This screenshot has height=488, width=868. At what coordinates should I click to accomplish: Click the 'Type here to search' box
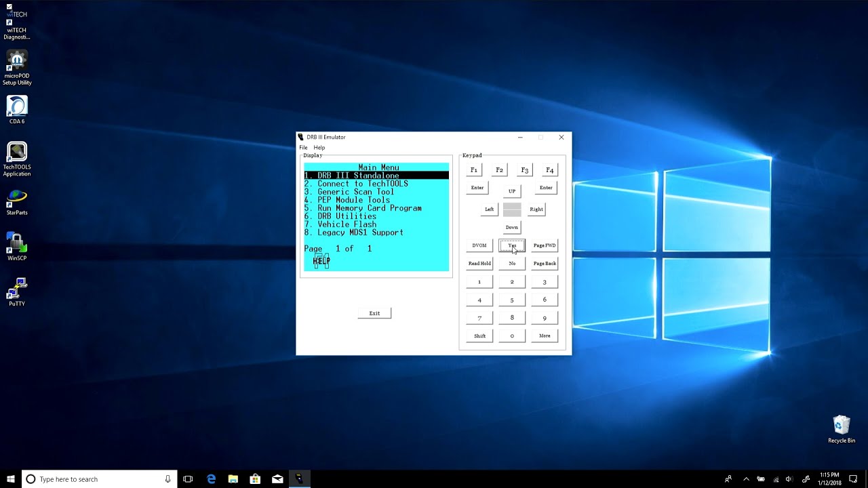pyautogui.click(x=100, y=479)
